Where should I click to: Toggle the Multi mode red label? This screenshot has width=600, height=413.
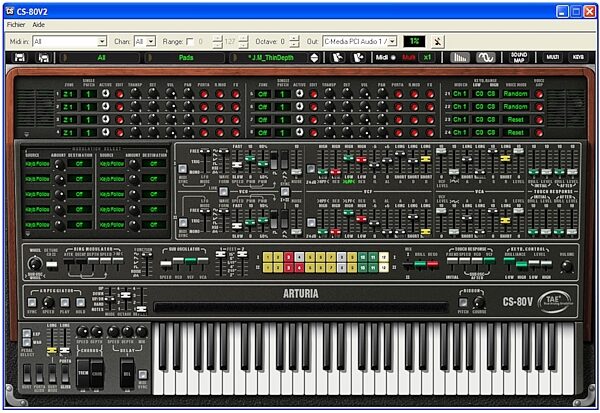tap(408, 58)
